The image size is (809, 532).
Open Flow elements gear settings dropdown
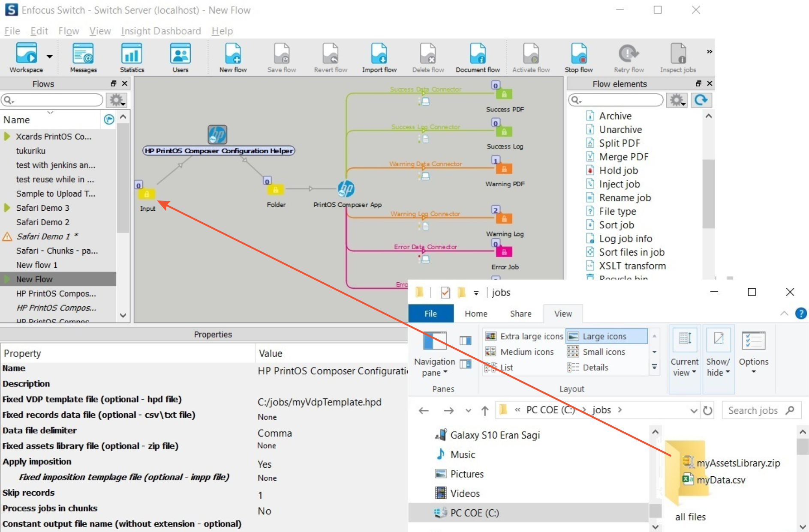pyautogui.click(x=677, y=100)
